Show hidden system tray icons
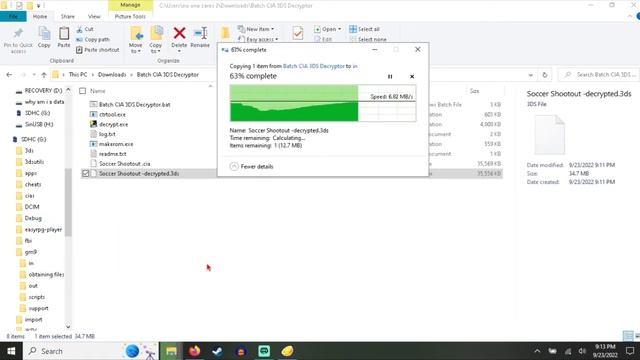This screenshot has width=640, height=360. [x=537, y=351]
